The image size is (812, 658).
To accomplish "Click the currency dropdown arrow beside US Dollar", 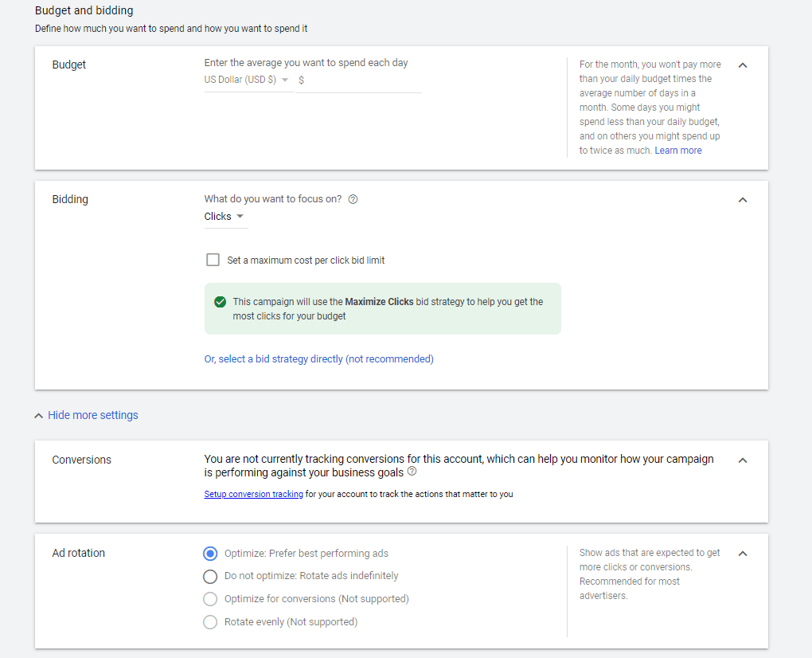I will (285, 80).
